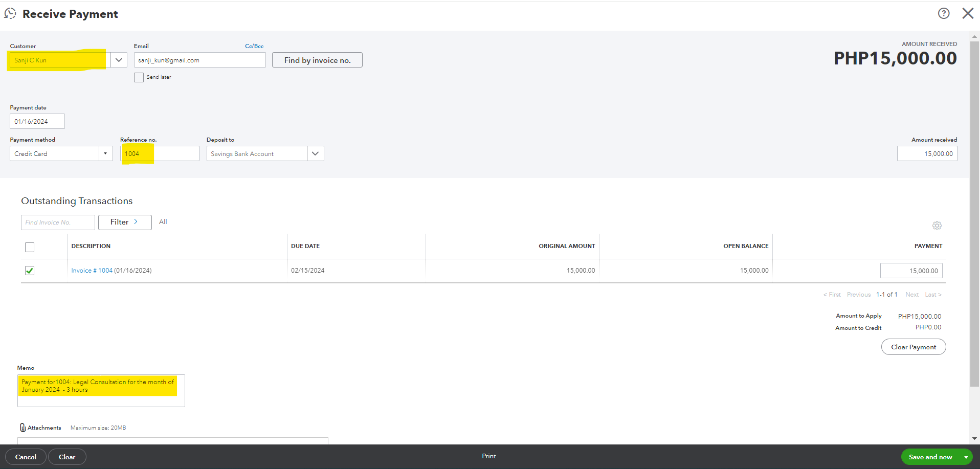Screen dimensions: 980x469
Task: Tick the Send later checkbox
Action: (x=139, y=77)
